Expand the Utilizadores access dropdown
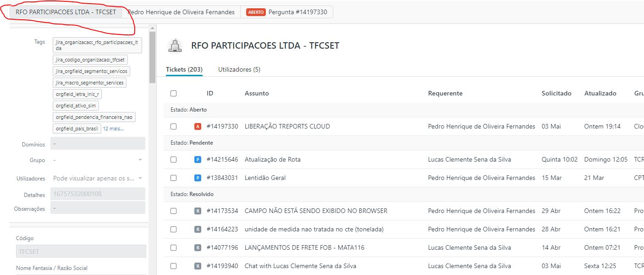Screen dimensions: 644x275 click(98, 178)
